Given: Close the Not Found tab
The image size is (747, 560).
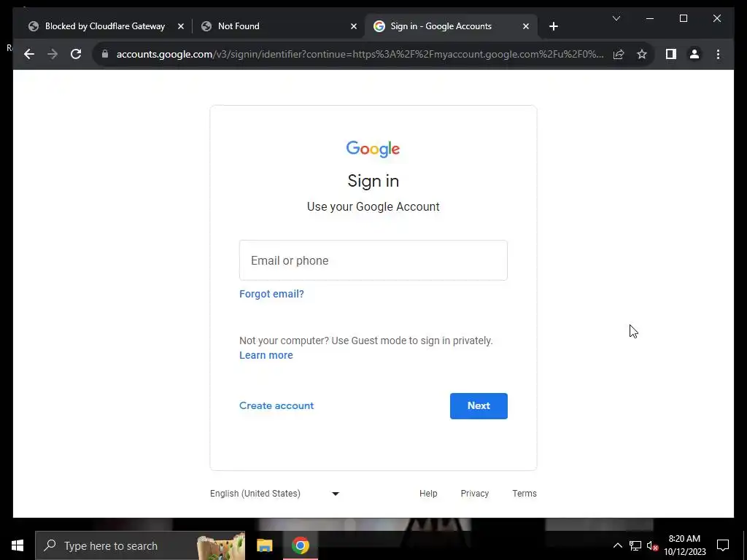Looking at the screenshot, I should click(x=354, y=26).
